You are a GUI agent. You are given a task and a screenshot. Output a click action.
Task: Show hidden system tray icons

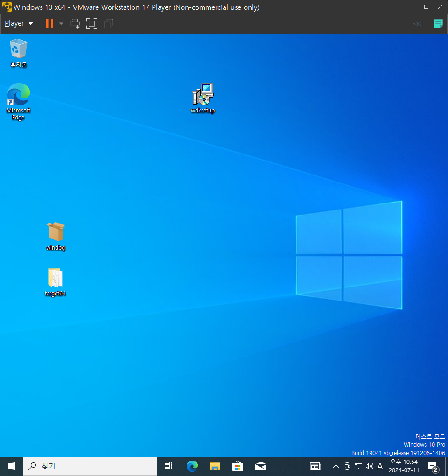point(336,466)
